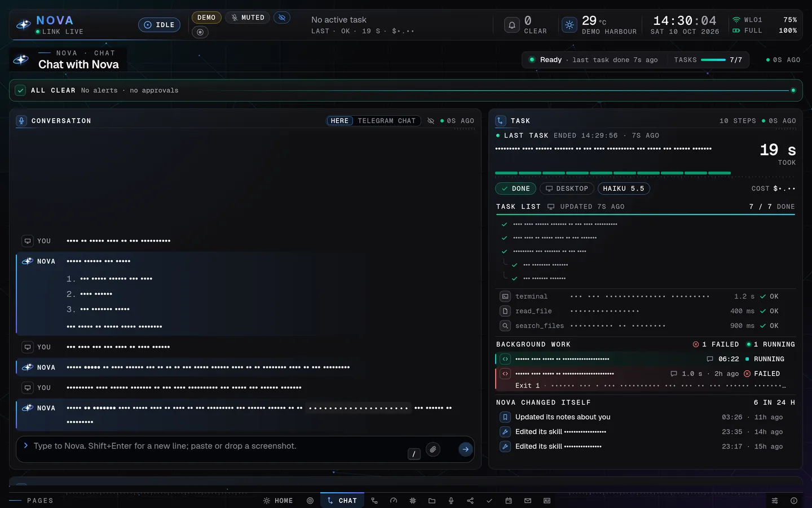Click the terminal tool row icon
This screenshot has width=812, height=508.
tap(505, 296)
